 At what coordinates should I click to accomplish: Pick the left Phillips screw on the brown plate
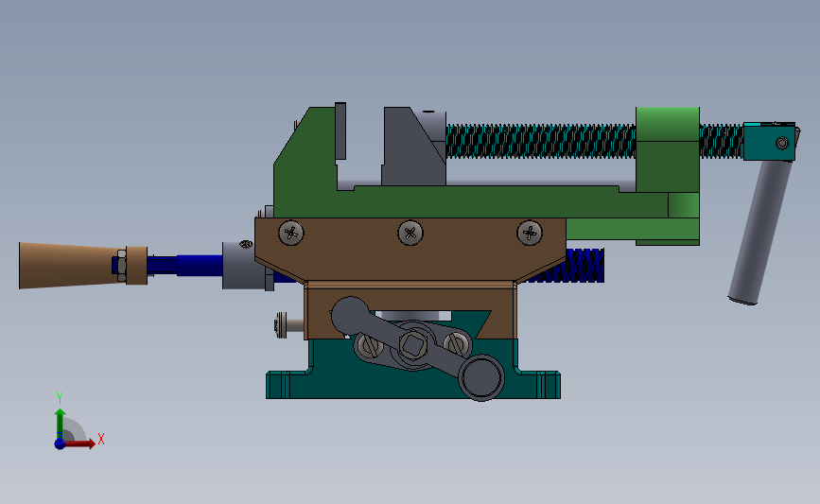291,234
